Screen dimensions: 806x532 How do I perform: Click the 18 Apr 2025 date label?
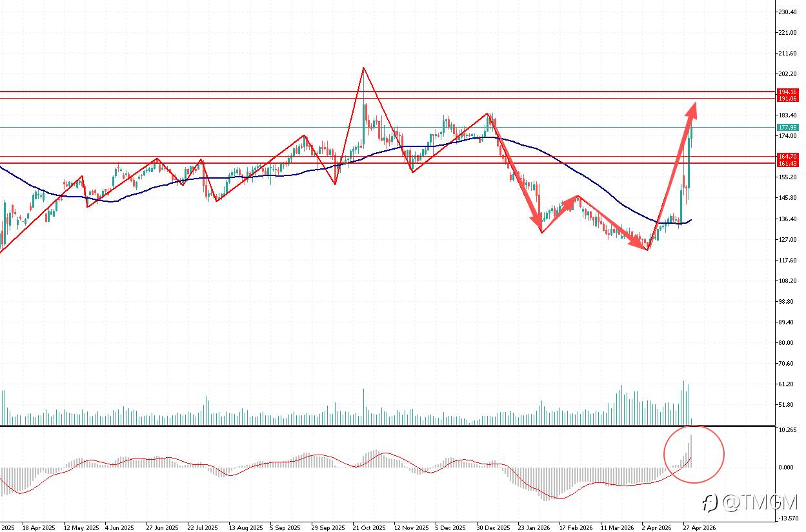click(x=39, y=527)
